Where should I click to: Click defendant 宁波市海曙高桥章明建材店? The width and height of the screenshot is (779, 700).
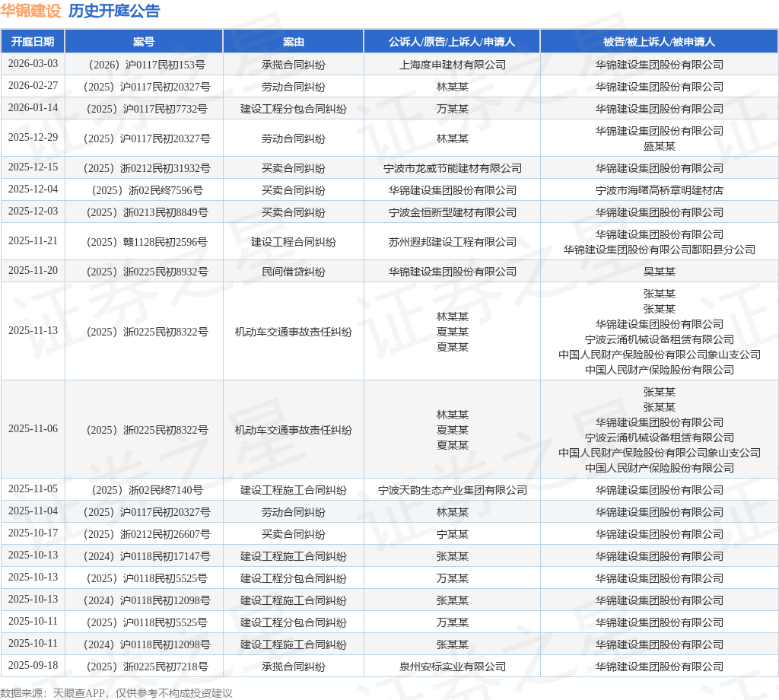click(660, 190)
